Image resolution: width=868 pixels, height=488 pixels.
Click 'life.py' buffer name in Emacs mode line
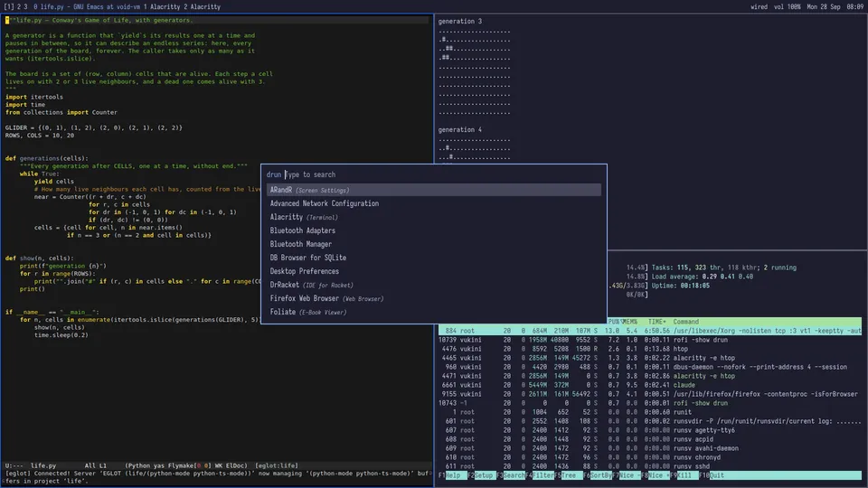[43, 466]
